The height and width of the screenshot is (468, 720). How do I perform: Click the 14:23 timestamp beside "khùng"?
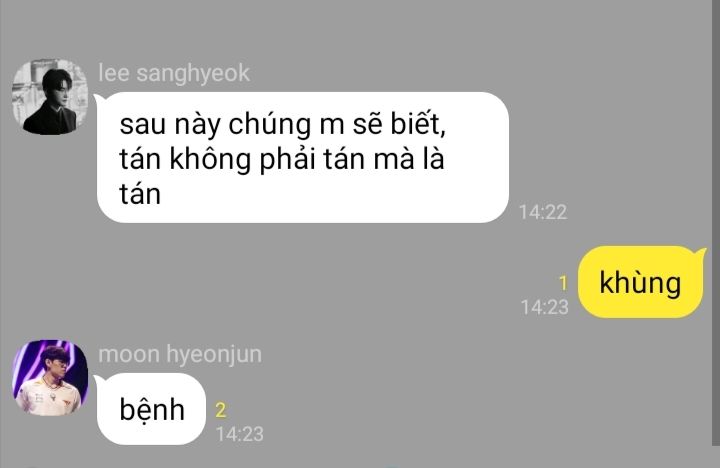tap(545, 307)
